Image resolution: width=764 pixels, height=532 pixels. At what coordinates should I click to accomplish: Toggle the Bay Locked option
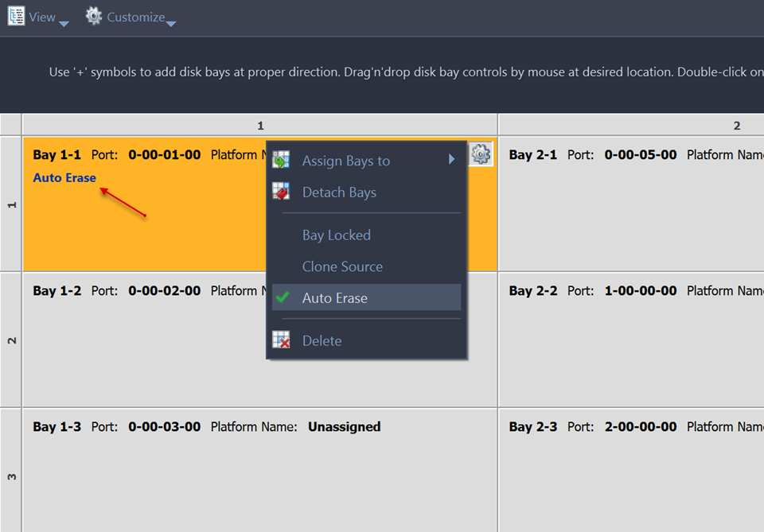pos(336,235)
